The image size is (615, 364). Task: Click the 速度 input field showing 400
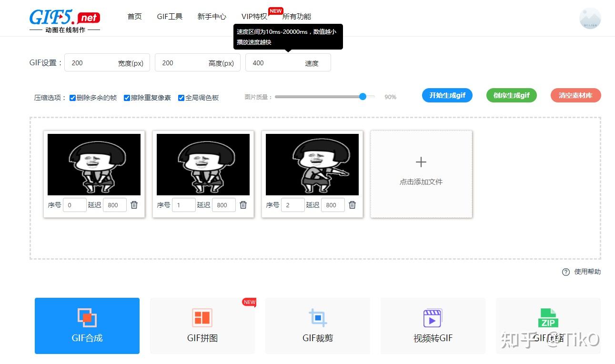(288, 62)
